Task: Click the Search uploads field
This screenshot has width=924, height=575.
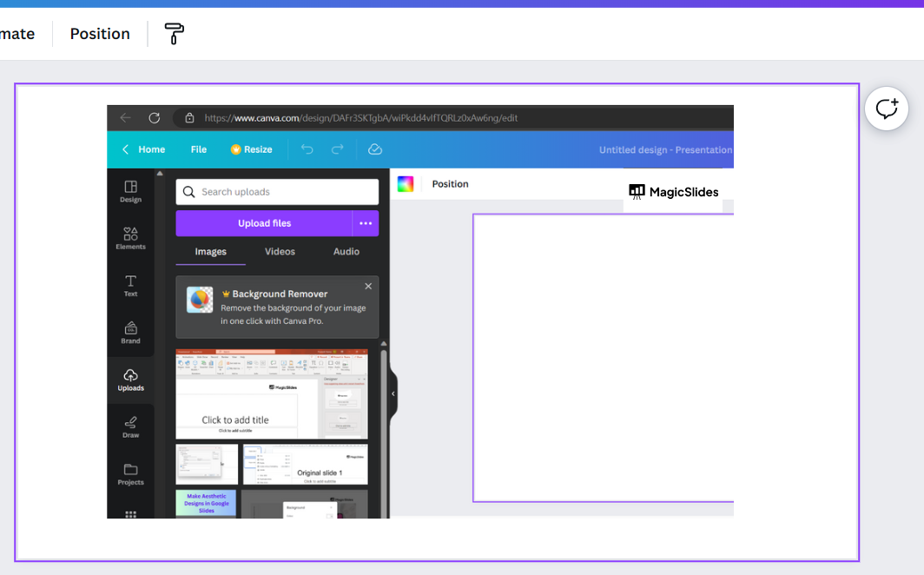Action: point(277,192)
